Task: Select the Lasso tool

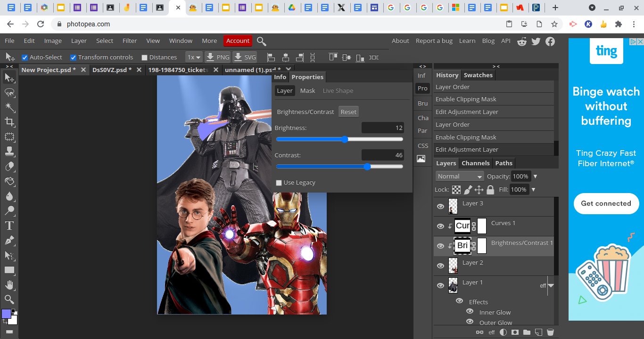Action: [9, 93]
